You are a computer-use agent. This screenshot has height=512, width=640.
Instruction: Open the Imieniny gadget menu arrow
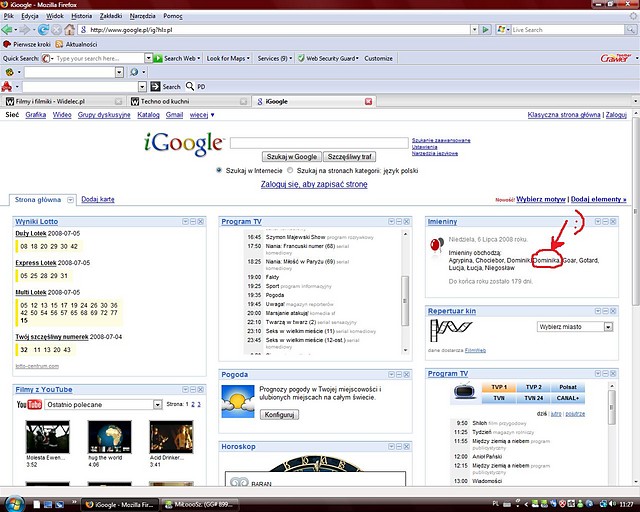tap(598, 221)
